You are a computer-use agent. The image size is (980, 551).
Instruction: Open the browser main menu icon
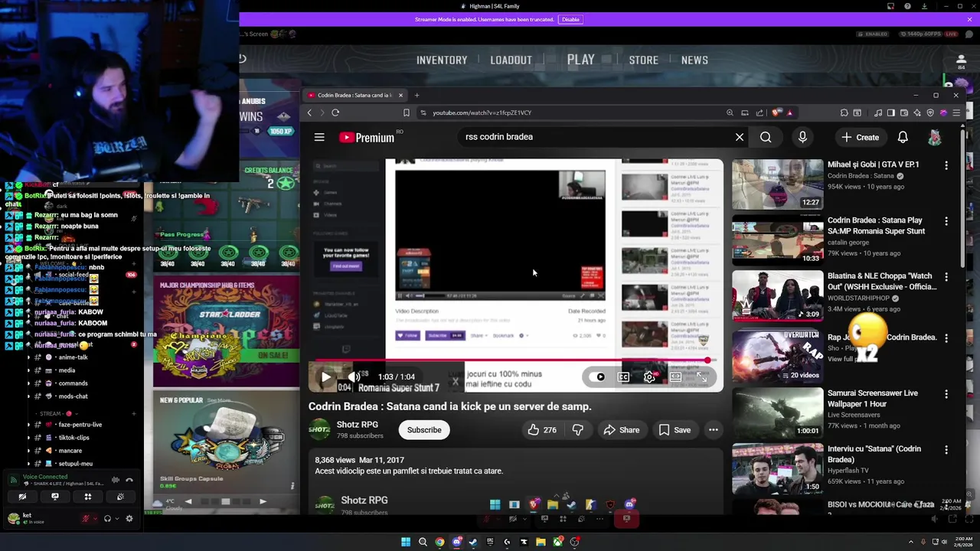pyautogui.click(x=956, y=112)
